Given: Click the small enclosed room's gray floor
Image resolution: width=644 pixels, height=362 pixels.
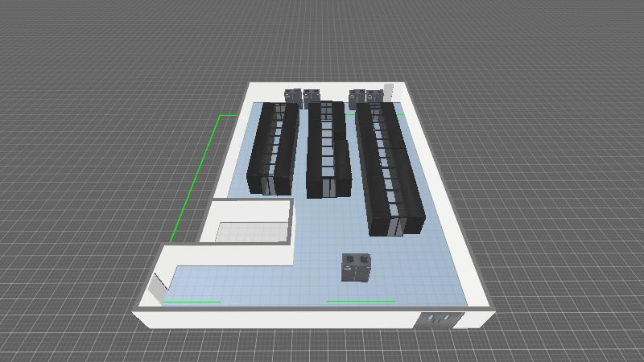Looking at the screenshot, I should coord(248,232).
